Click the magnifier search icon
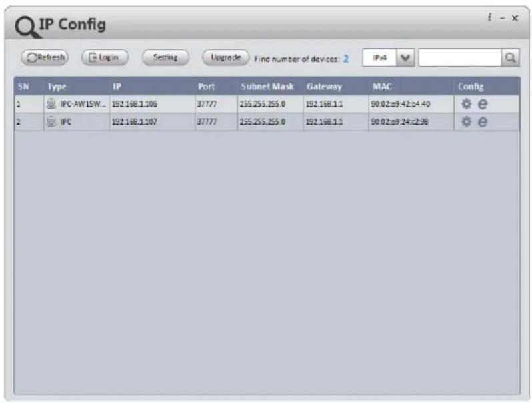Image resolution: width=532 pixels, height=403 pixels. [x=510, y=58]
